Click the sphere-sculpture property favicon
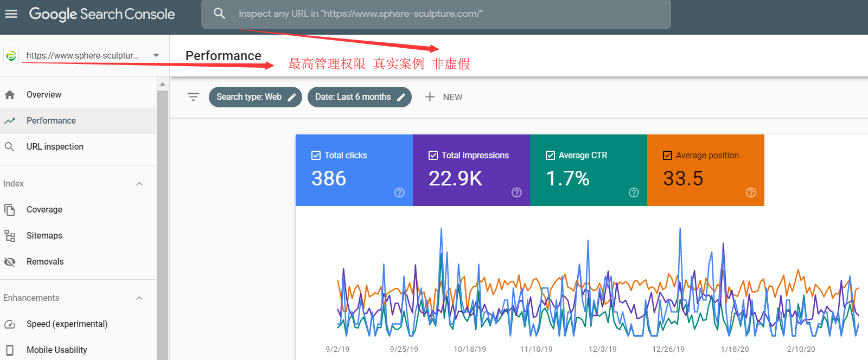This screenshot has height=360, width=868. pyautogui.click(x=11, y=56)
